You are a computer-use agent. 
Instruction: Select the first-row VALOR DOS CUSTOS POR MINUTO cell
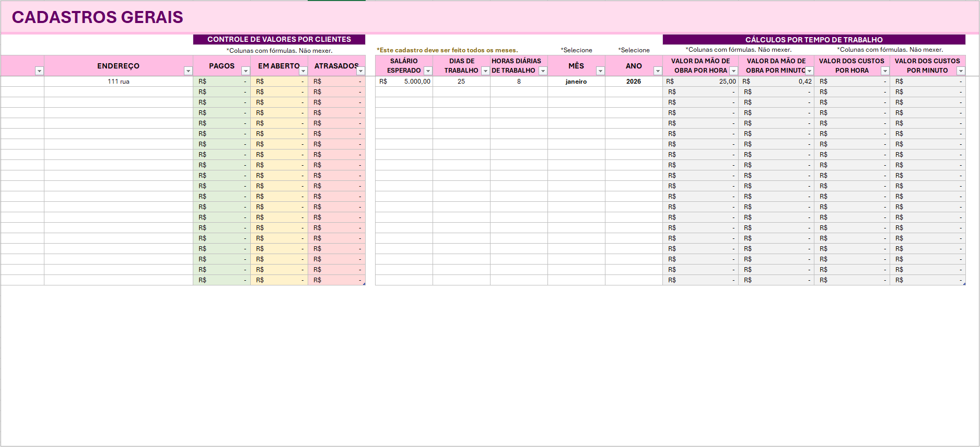[x=928, y=82]
